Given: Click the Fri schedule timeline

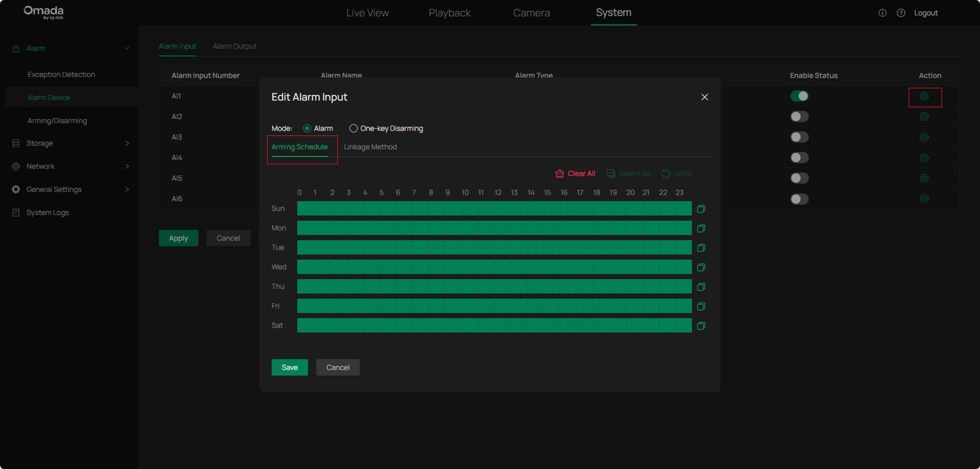Looking at the screenshot, I should pyautogui.click(x=494, y=306).
